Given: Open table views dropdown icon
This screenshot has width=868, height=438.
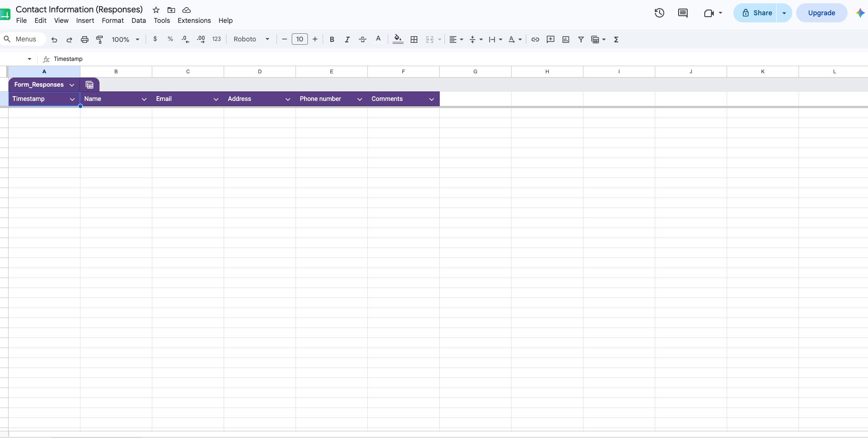Looking at the screenshot, I should pos(598,40).
